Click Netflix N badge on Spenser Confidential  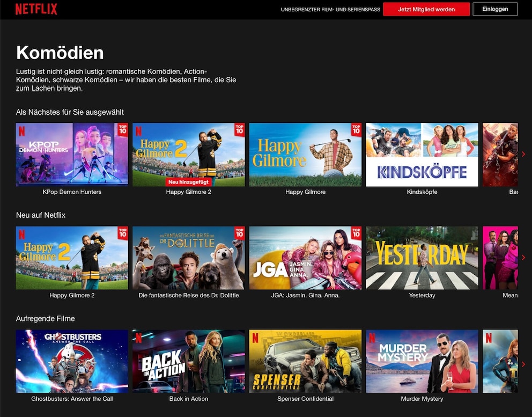pos(255,338)
